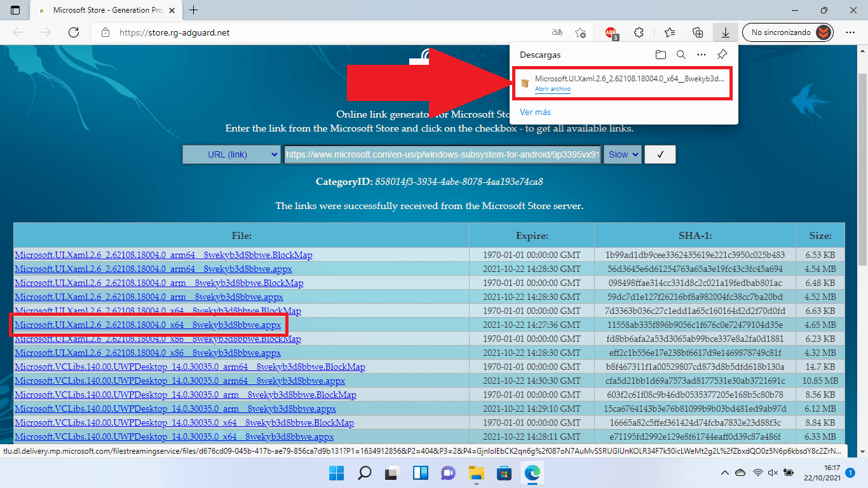
Task: Open the VCLibs x64 BlockMap link
Action: (x=184, y=423)
